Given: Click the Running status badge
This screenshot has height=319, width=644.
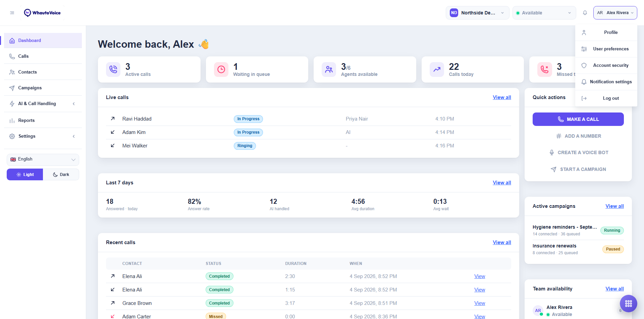Looking at the screenshot, I should 612,230.
